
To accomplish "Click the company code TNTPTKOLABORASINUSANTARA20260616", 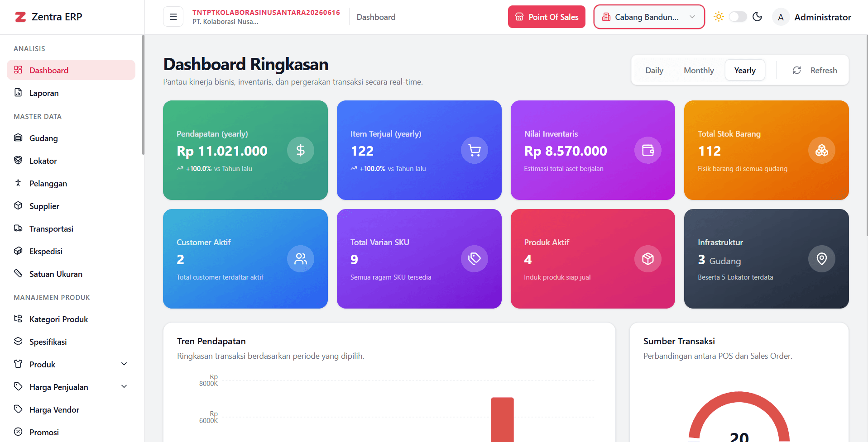I will [266, 12].
